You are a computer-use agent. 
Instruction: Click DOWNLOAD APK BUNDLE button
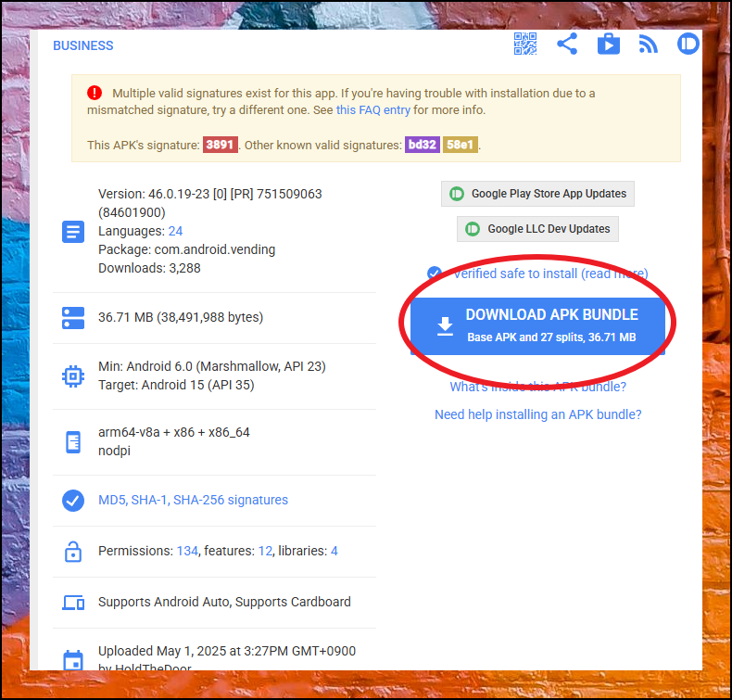537,326
